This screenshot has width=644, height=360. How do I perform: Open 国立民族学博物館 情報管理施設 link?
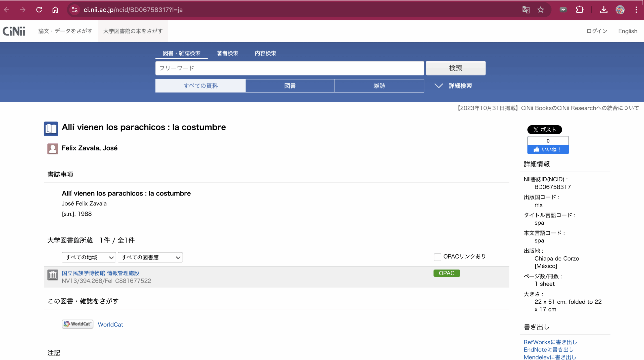(101, 273)
